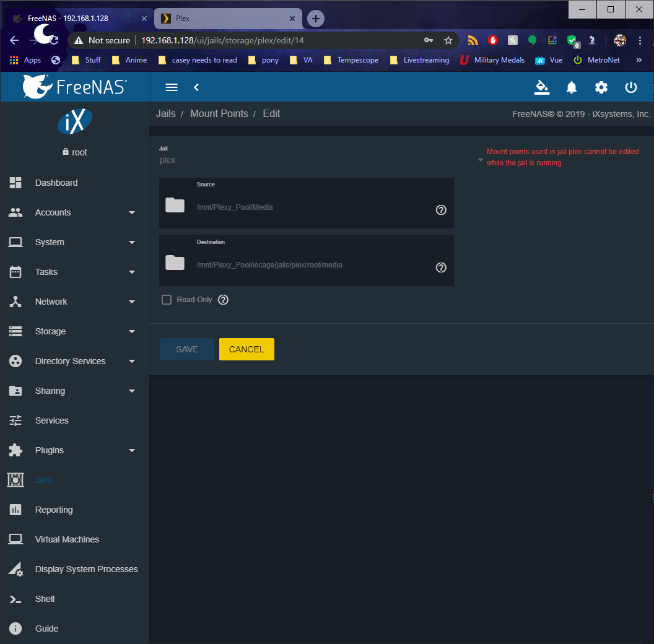The height and width of the screenshot is (644, 654).
Task: Expand the Sharing menu
Action: pos(75,391)
